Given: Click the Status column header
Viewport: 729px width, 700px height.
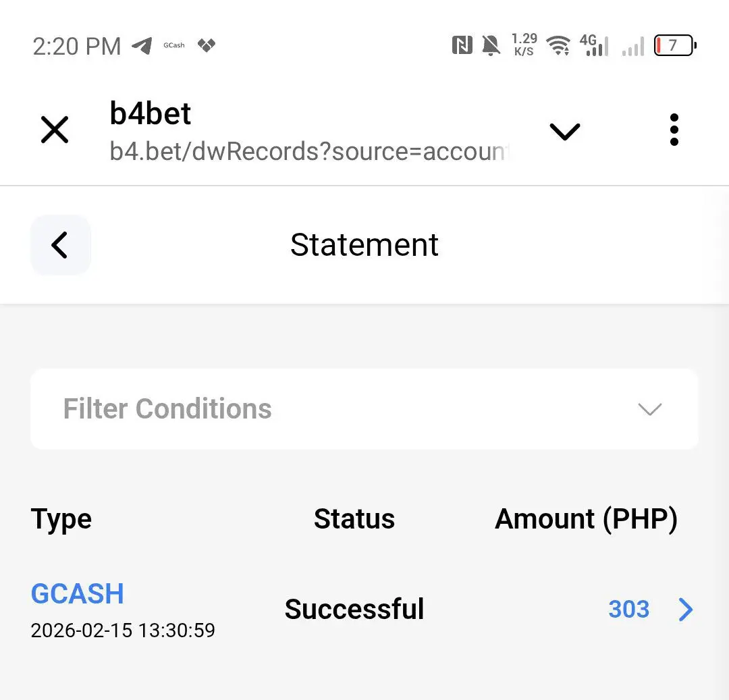Looking at the screenshot, I should tap(354, 518).
